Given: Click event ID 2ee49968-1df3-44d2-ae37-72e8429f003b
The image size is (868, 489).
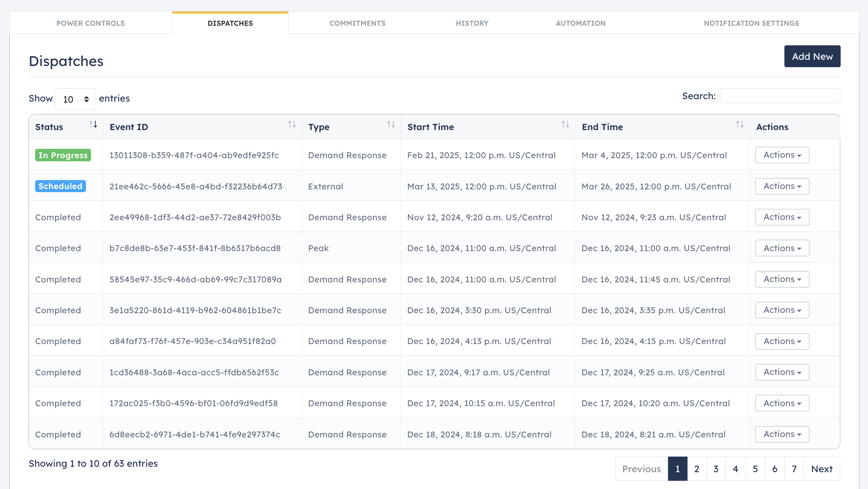Looking at the screenshot, I should (195, 217).
